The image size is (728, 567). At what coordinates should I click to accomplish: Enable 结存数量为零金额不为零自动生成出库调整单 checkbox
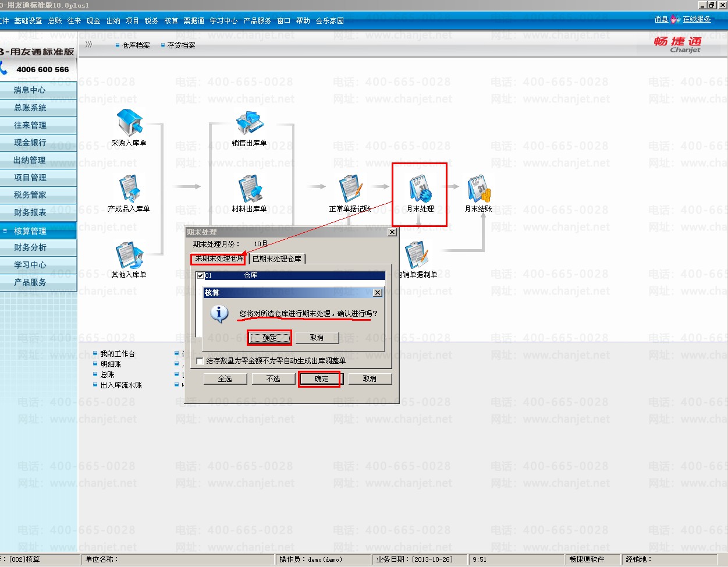click(200, 361)
